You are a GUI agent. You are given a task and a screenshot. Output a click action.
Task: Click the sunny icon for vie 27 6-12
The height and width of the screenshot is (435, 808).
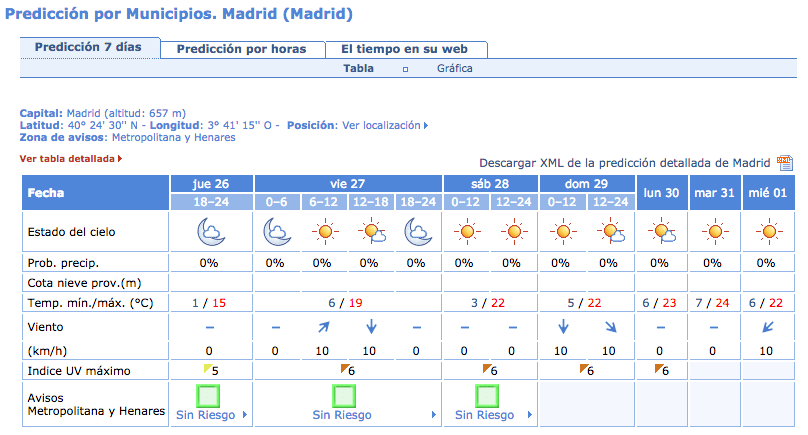(325, 231)
